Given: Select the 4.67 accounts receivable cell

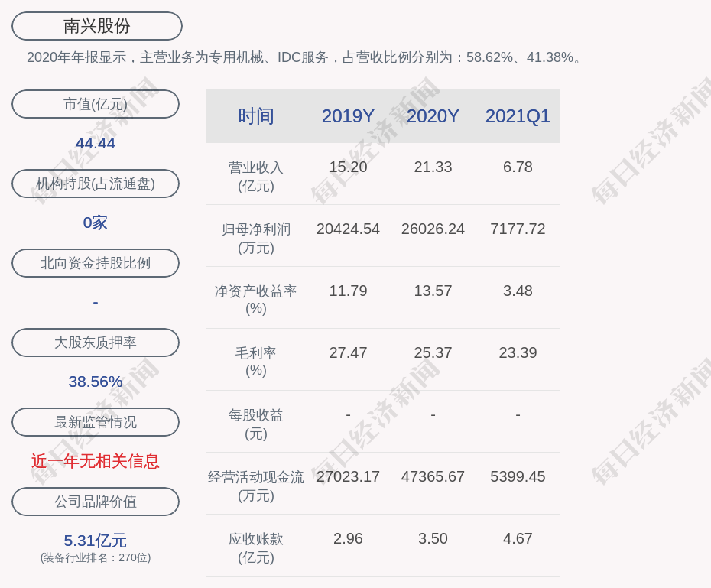Looking at the screenshot, I should [x=518, y=538].
